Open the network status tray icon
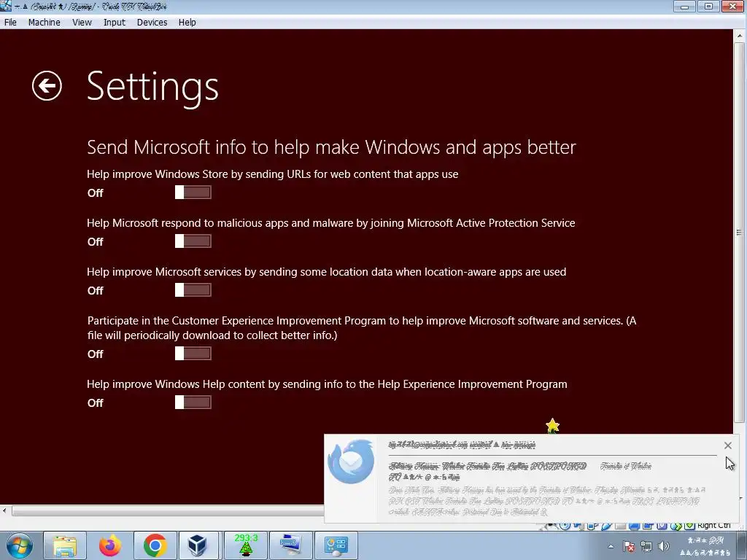 pos(646,546)
